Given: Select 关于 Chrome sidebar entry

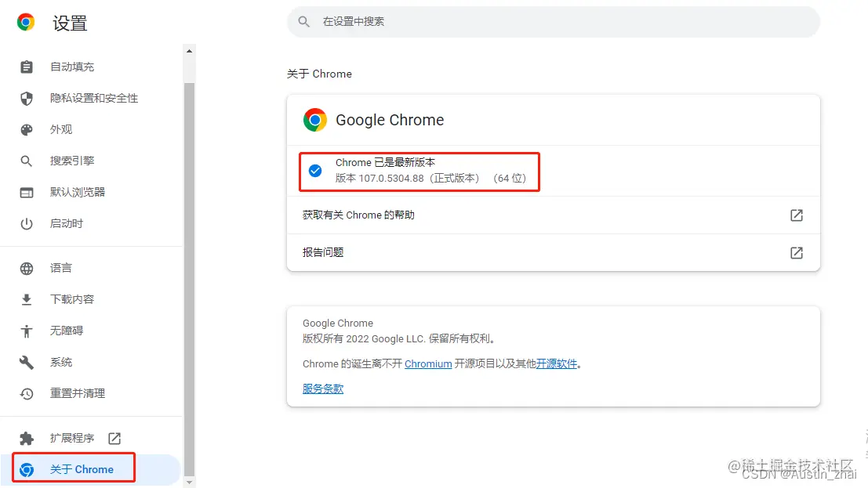Looking at the screenshot, I should click(x=91, y=470).
